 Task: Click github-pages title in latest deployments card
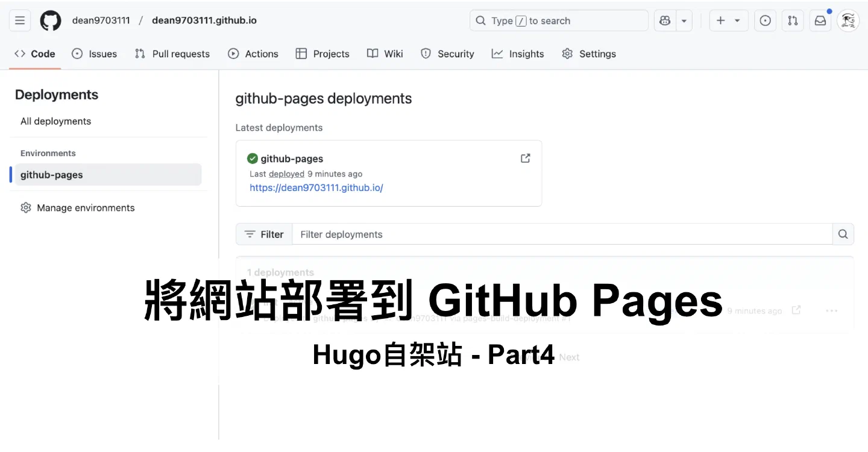(x=292, y=159)
